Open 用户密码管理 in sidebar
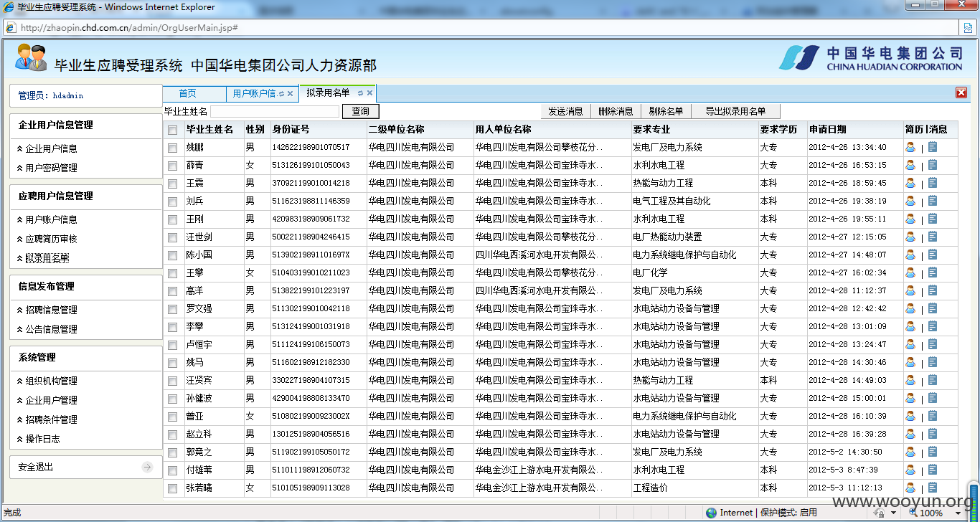The height and width of the screenshot is (522, 980). (51, 168)
